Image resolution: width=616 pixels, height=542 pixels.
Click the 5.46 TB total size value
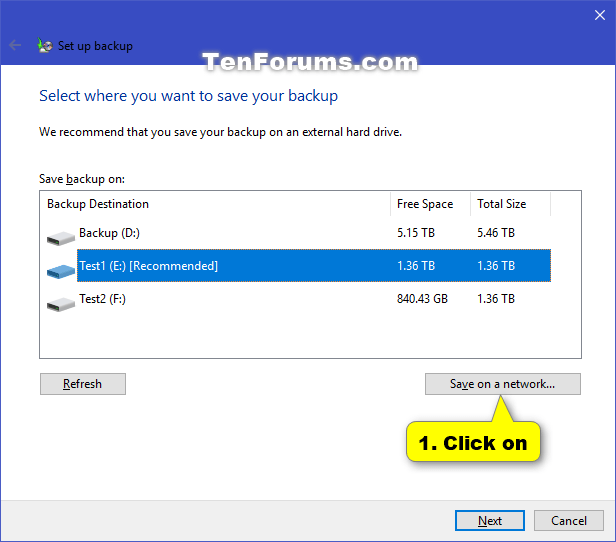click(496, 233)
